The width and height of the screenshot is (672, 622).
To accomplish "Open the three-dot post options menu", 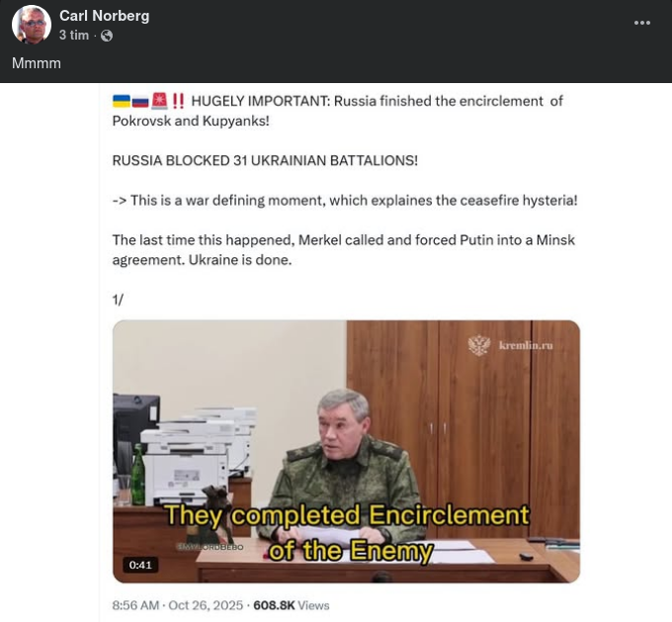I will (x=642, y=23).
